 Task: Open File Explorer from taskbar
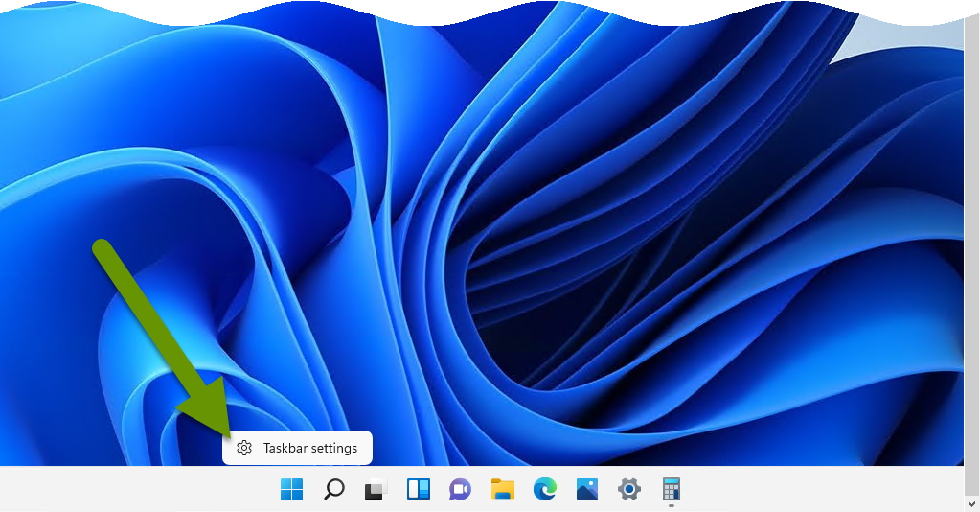(503, 489)
